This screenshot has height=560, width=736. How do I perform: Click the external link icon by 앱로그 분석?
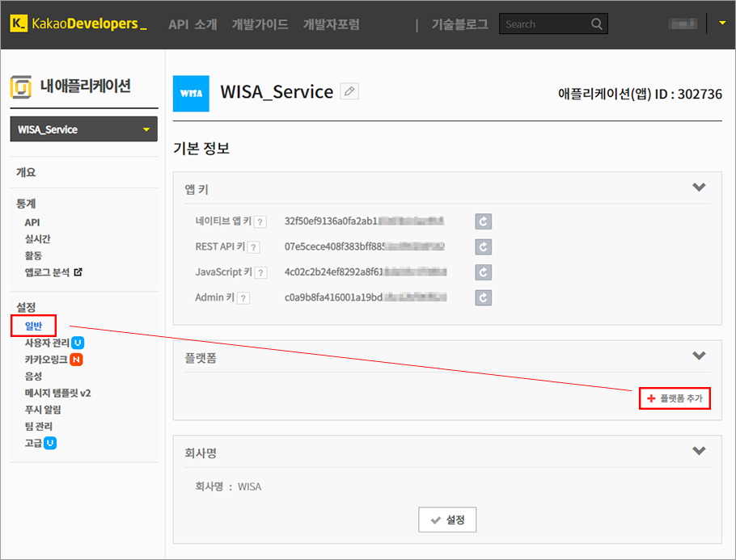[x=78, y=272]
